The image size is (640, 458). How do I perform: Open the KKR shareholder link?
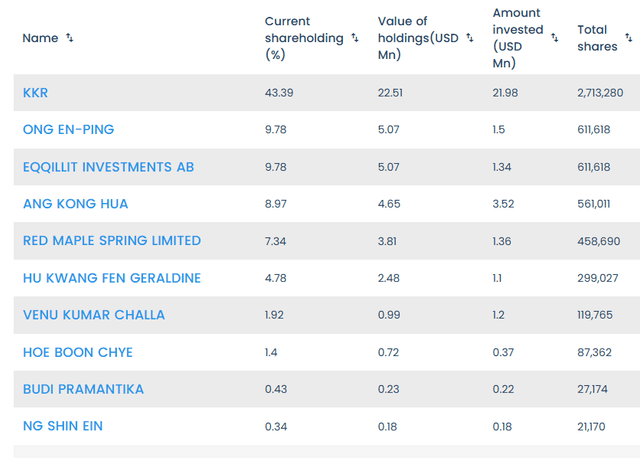point(36,93)
